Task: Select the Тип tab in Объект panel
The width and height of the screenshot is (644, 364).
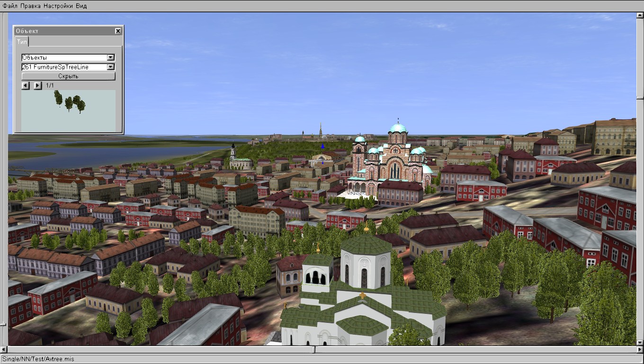Action: tap(22, 42)
